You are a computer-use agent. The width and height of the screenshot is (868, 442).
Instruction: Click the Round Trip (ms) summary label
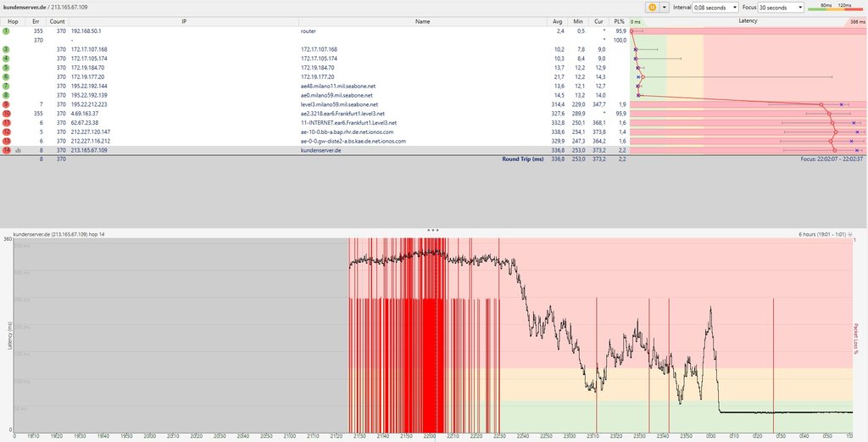522,159
